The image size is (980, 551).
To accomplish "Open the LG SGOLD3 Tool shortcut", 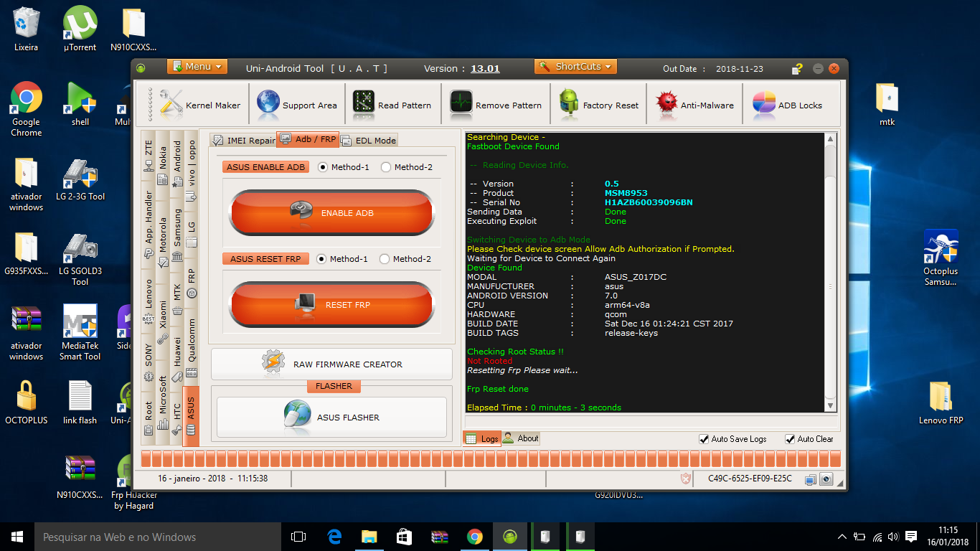I will click(x=80, y=259).
